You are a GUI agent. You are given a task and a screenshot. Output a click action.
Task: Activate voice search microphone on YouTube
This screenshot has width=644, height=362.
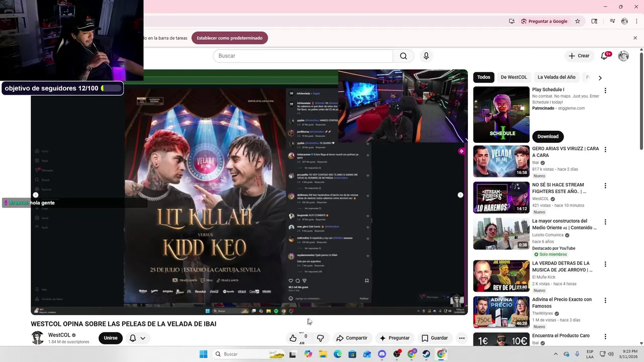426,56
